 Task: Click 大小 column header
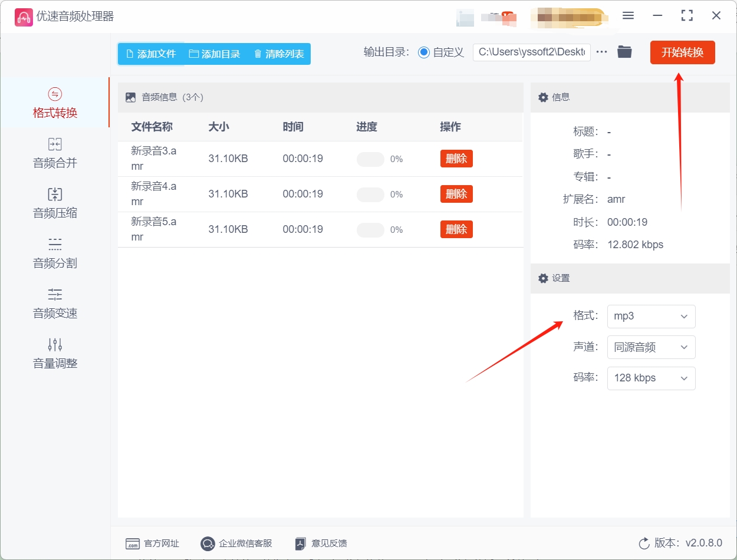click(219, 127)
